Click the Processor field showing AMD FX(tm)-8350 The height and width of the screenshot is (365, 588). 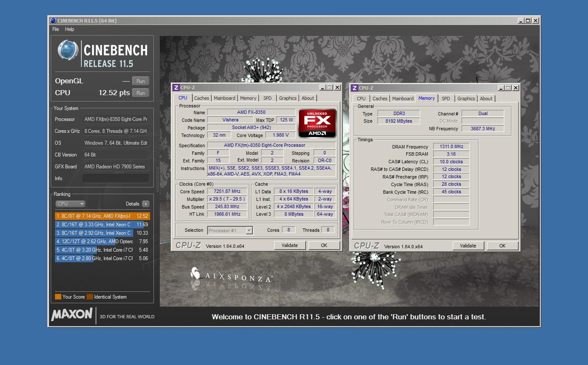[116, 119]
